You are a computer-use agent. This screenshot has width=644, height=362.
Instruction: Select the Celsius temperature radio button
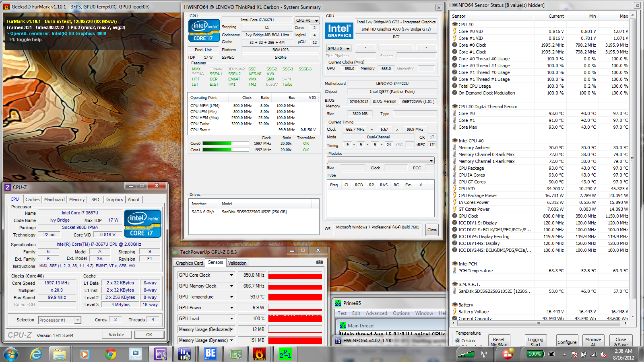(458, 341)
